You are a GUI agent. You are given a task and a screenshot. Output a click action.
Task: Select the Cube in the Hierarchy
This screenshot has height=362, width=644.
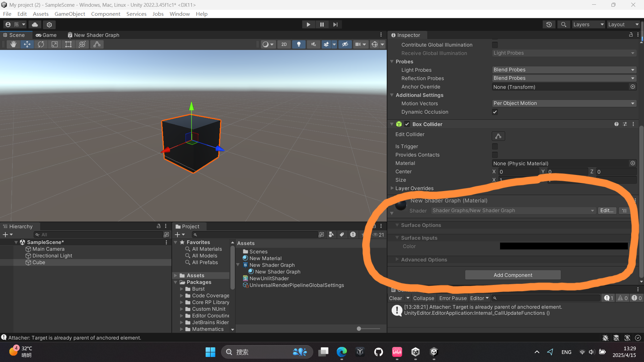39,262
